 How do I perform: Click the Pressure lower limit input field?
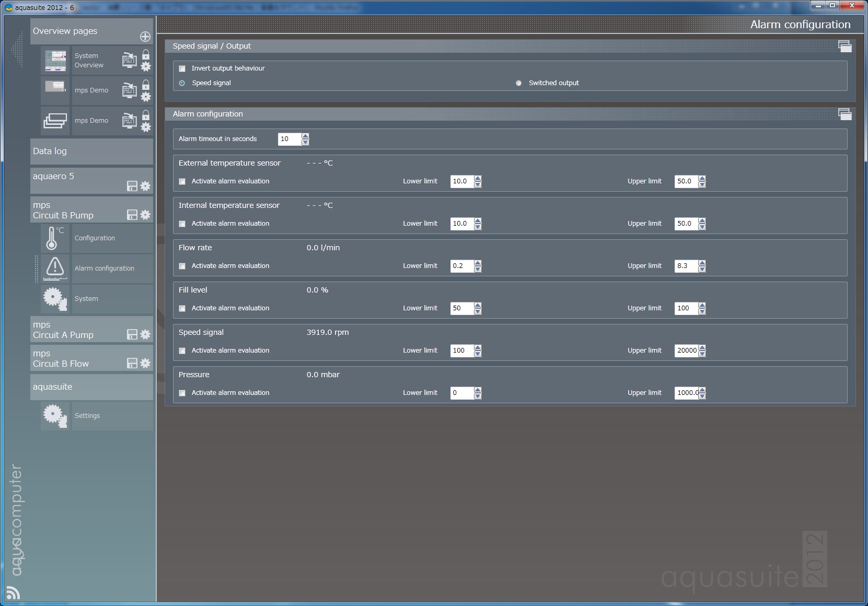pyautogui.click(x=462, y=393)
